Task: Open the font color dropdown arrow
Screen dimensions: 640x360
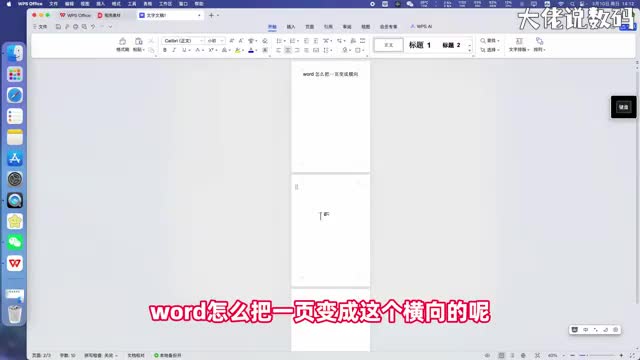Action: pos(256,50)
